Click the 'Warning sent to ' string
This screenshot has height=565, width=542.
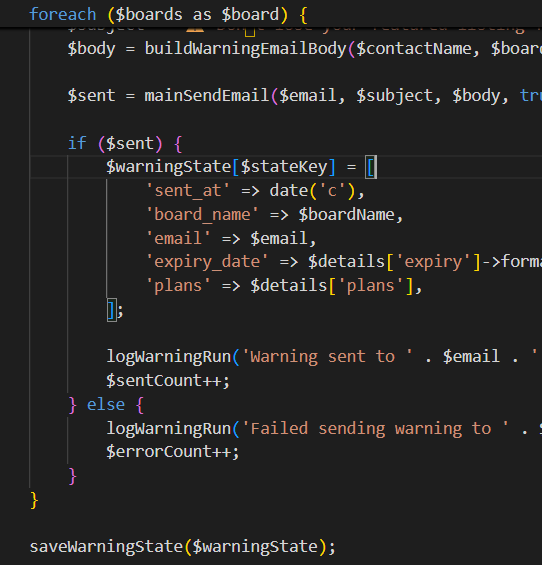pyautogui.click(x=327, y=356)
